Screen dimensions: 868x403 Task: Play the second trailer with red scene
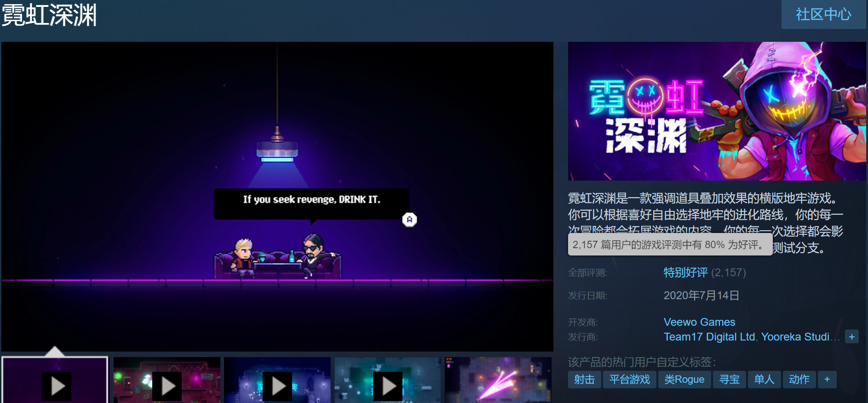click(167, 380)
